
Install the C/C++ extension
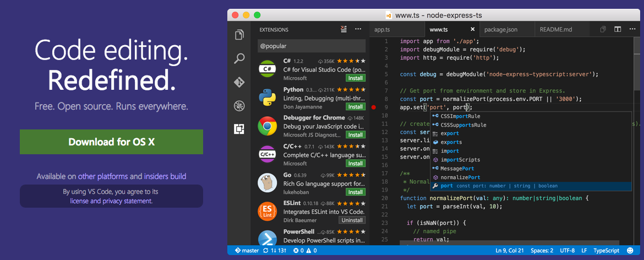point(355,164)
